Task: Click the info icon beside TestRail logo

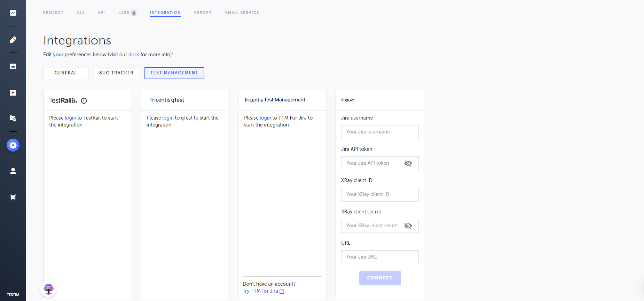Action: pos(84,101)
